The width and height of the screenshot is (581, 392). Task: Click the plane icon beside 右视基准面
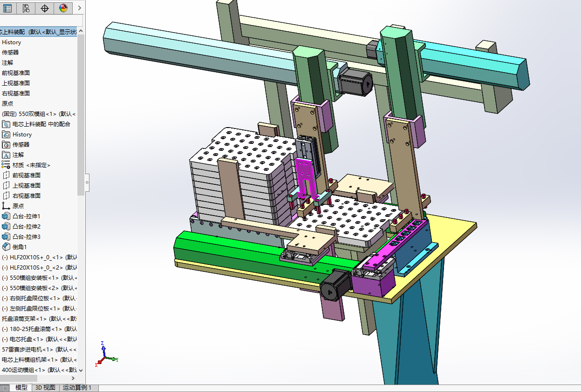[x=6, y=196]
